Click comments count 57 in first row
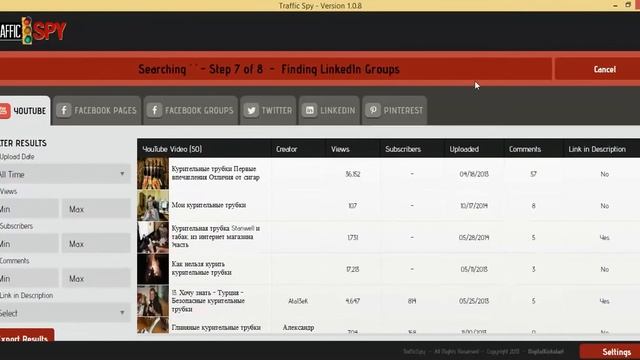Image resolution: width=640 pixels, height=360 pixels. click(x=533, y=174)
